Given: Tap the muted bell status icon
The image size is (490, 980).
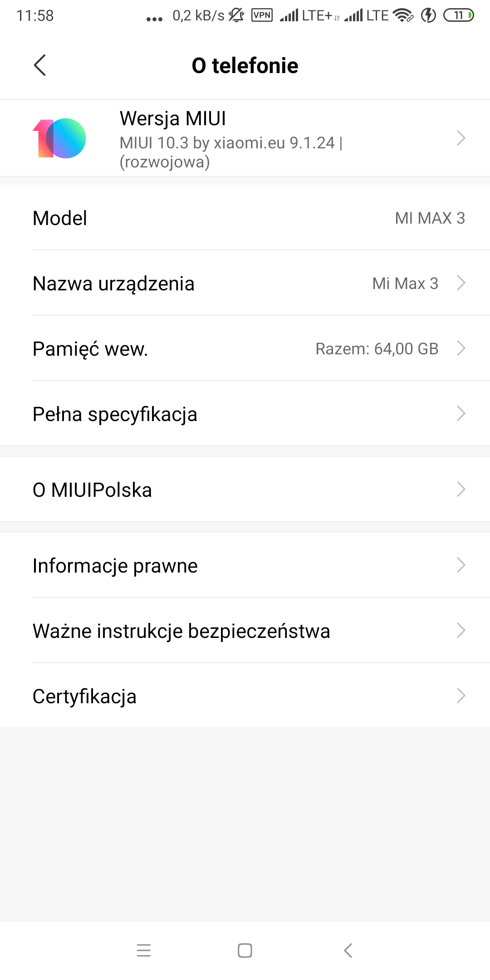Looking at the screenshot, I should pyautogui.click(x=236, y=15).
